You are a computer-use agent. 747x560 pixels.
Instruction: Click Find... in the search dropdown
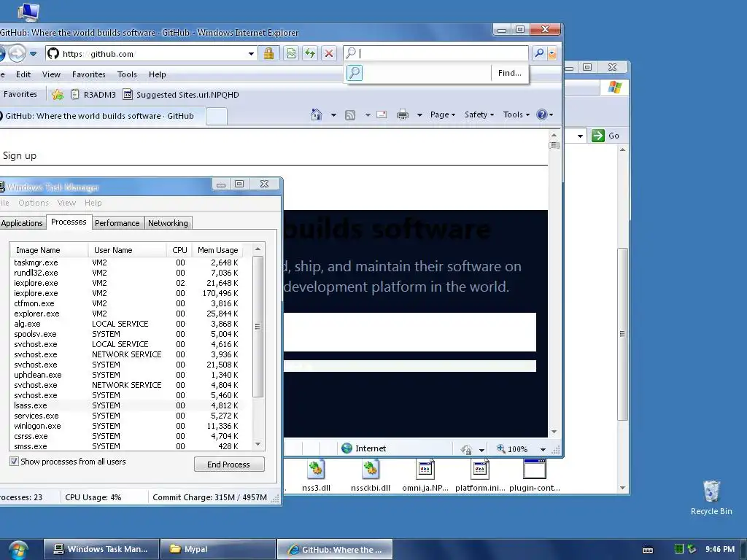[509, 73]
